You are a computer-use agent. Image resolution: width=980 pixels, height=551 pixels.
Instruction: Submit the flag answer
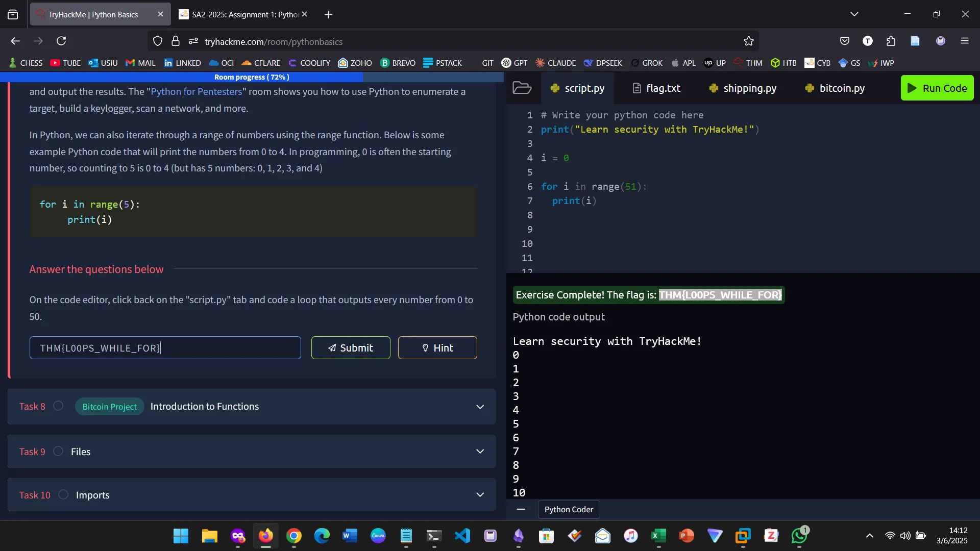click(x=351, y=348)
